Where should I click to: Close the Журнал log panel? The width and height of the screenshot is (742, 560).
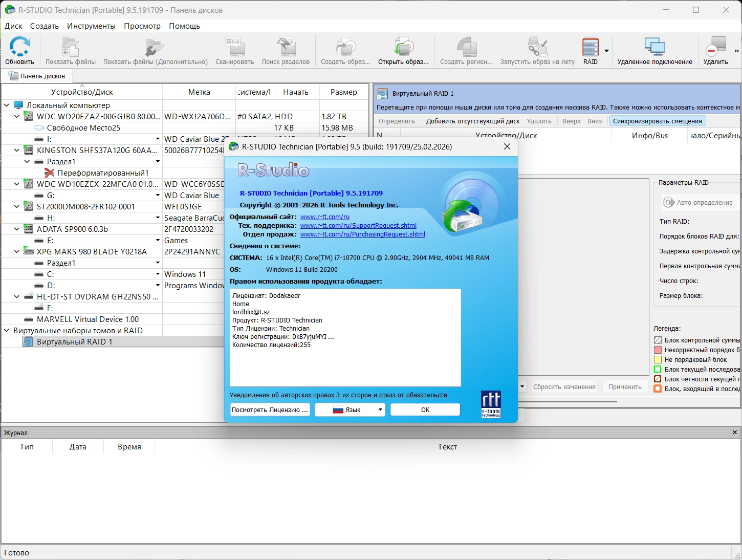735,433
